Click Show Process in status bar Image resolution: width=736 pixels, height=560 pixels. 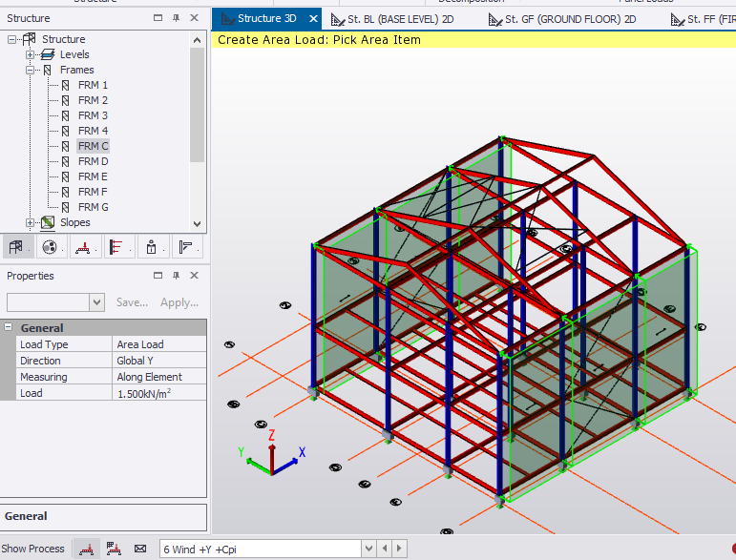pos(32,549)
